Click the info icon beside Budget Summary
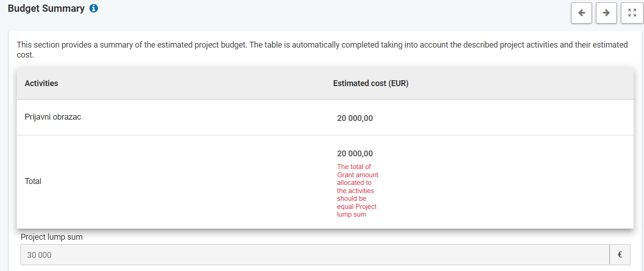 pos(94,8)
